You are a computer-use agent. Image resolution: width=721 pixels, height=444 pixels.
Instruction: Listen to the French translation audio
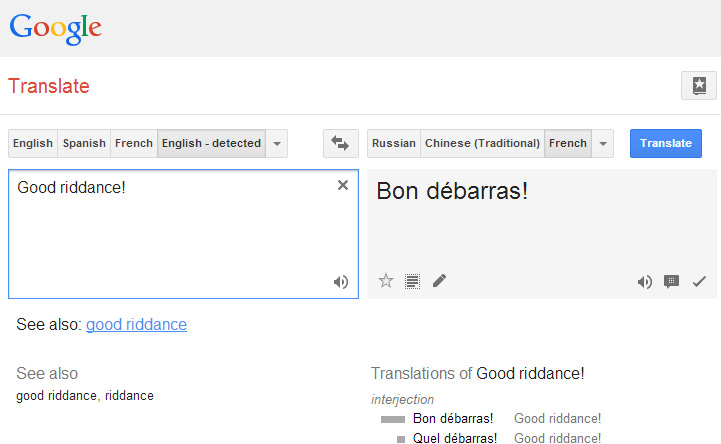point(645,281)
